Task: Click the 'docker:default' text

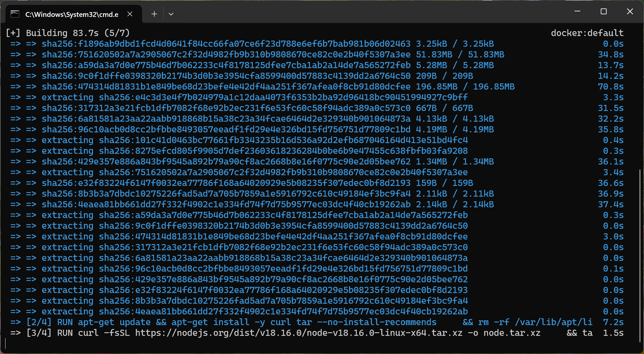Action: pyautogui.click(x=587, y=33)
